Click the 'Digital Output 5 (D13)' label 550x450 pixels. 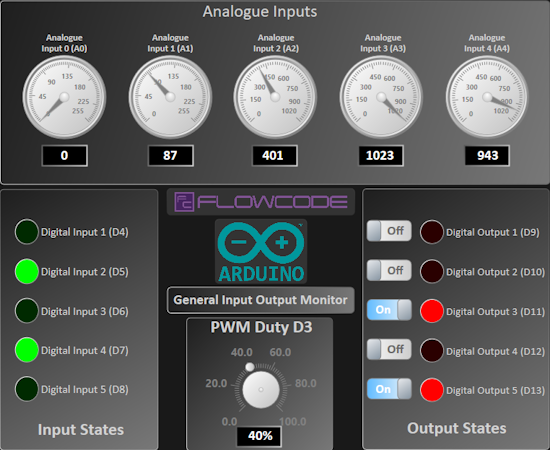point(496,391)
